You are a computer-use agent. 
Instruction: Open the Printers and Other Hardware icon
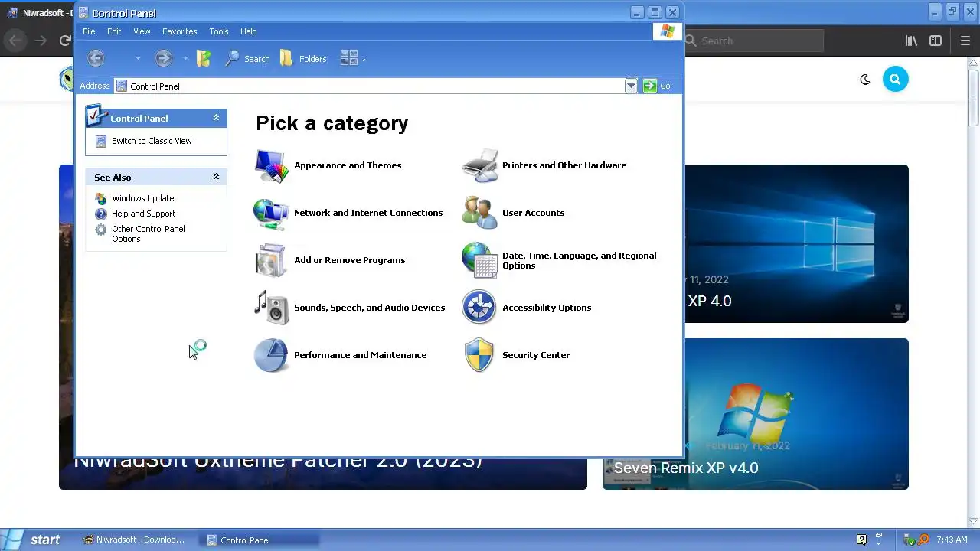tap(480, 166)
